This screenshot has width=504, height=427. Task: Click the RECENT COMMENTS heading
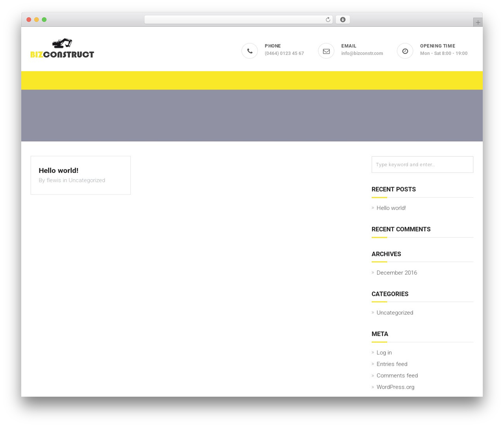pyautogui.click(x=401, y=229)
